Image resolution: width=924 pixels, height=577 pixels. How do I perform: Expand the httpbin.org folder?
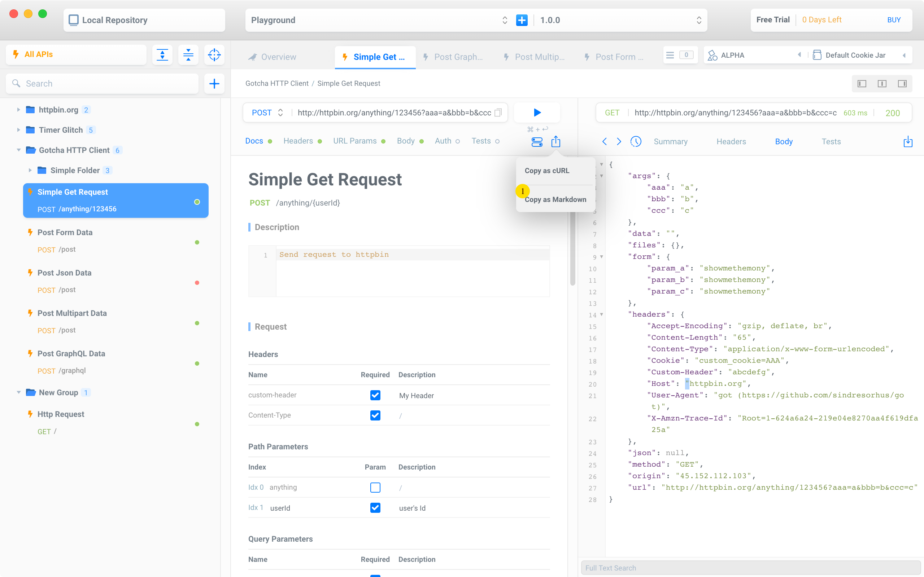(18, 110)
